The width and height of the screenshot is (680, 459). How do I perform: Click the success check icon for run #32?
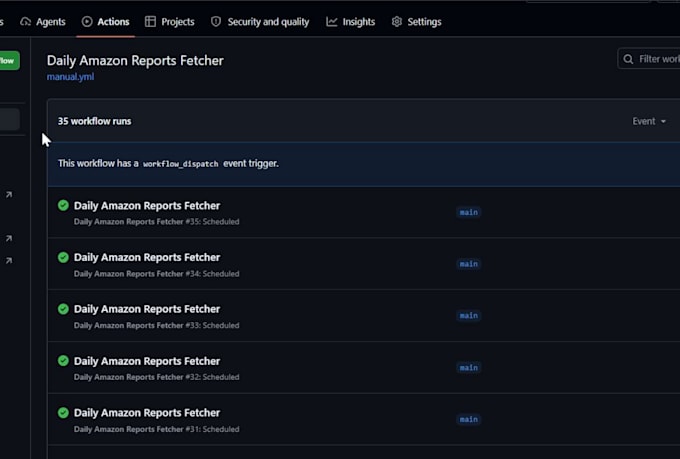63,361
